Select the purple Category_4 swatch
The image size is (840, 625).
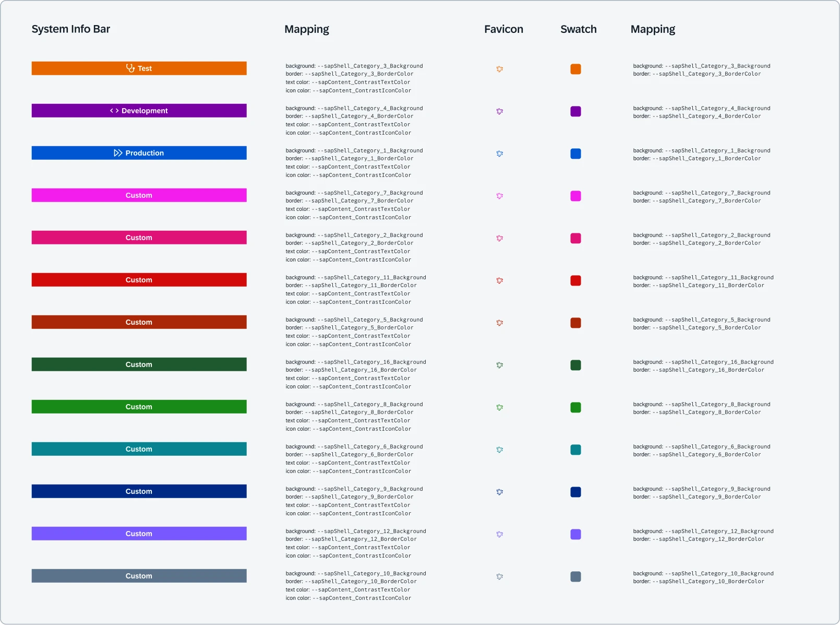(576, 111)
